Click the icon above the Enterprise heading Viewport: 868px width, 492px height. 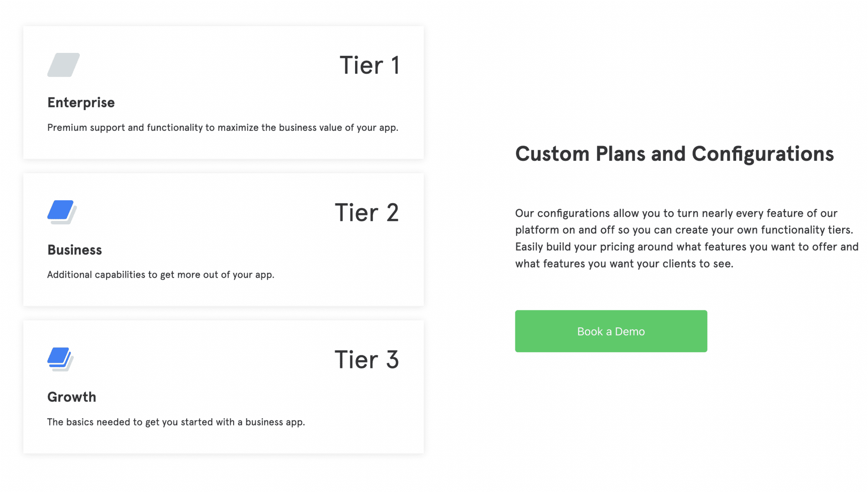coord(64,66)
